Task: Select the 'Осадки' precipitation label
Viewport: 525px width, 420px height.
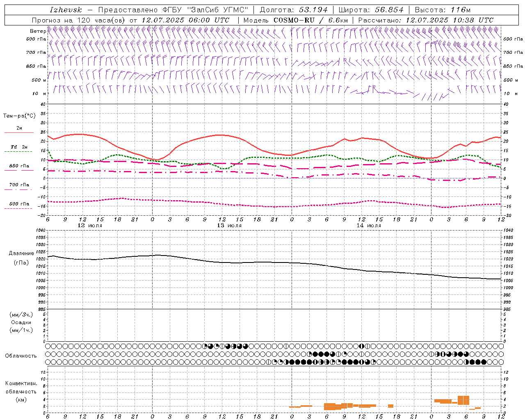Action: (x=21, y=322)
